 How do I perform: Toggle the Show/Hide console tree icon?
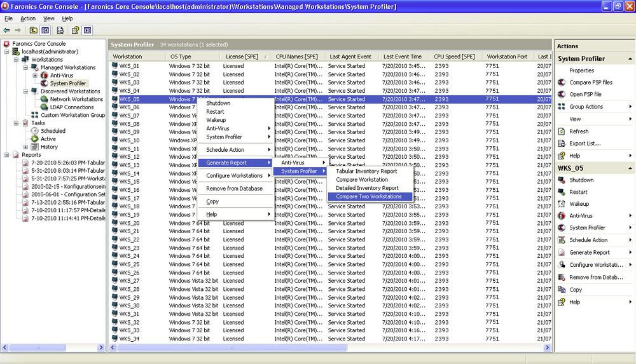click(45, 30)
